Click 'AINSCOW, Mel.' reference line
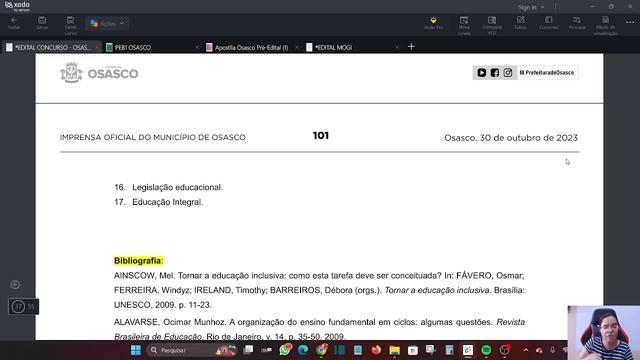The height and width of the screenshot is (360, 640). (x=319, y=276)
